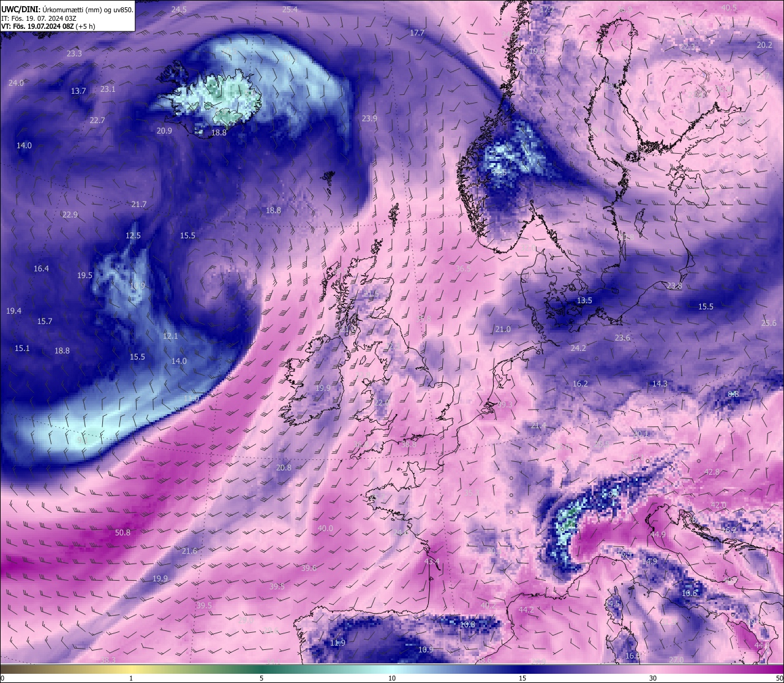Screen dimensions: 784x683
Task: Click the 5 tick label on the colorbar
Action: 262,678
